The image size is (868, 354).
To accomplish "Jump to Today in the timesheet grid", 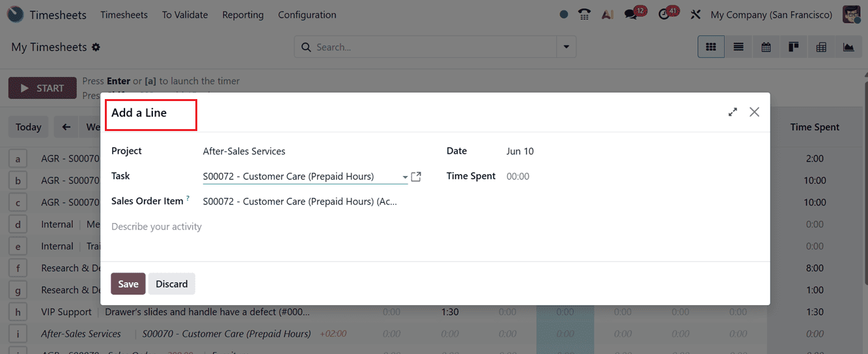I will point(29,127).
